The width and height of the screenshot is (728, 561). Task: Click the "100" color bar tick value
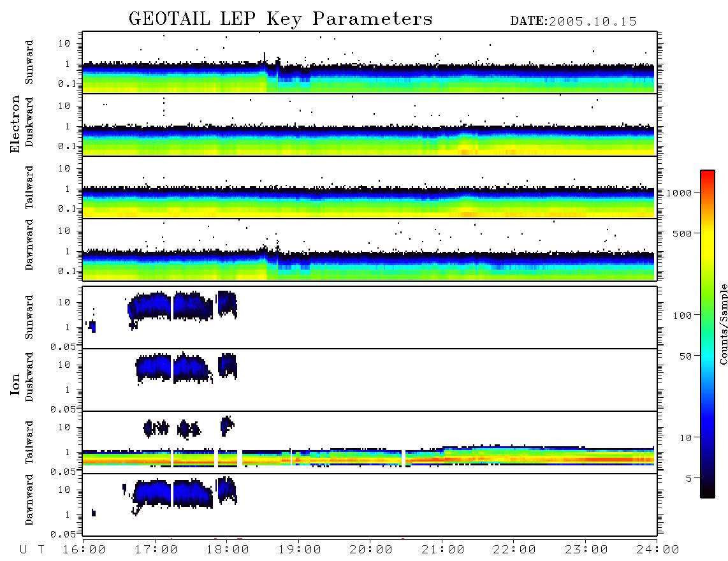click(683, 316)
